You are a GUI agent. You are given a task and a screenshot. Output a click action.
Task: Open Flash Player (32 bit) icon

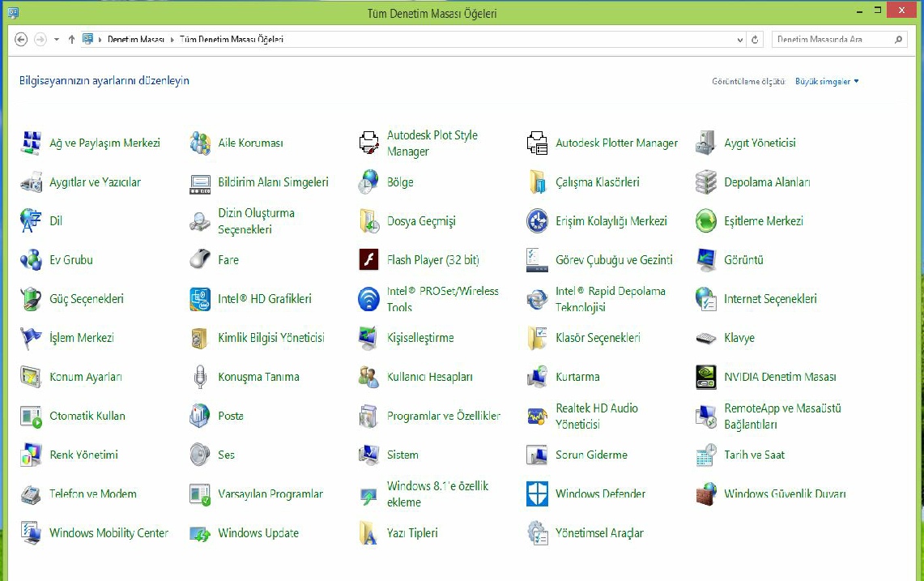pos(369,260)
